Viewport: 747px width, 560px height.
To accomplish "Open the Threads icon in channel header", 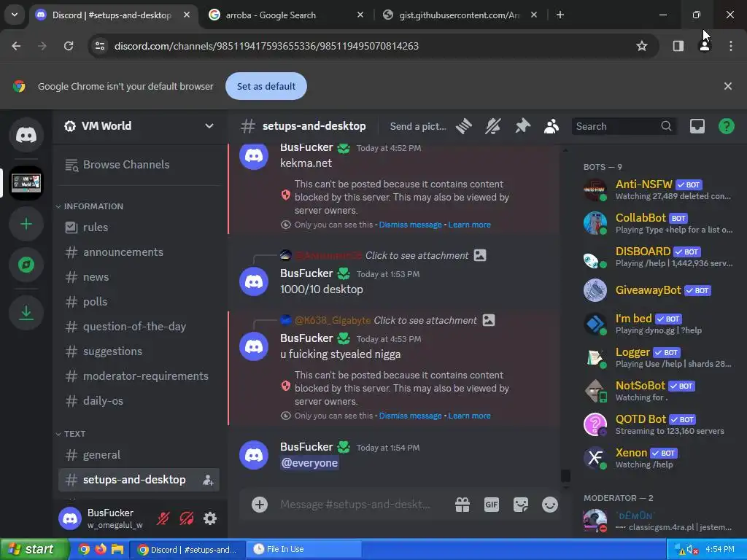I will coord(463,126).
